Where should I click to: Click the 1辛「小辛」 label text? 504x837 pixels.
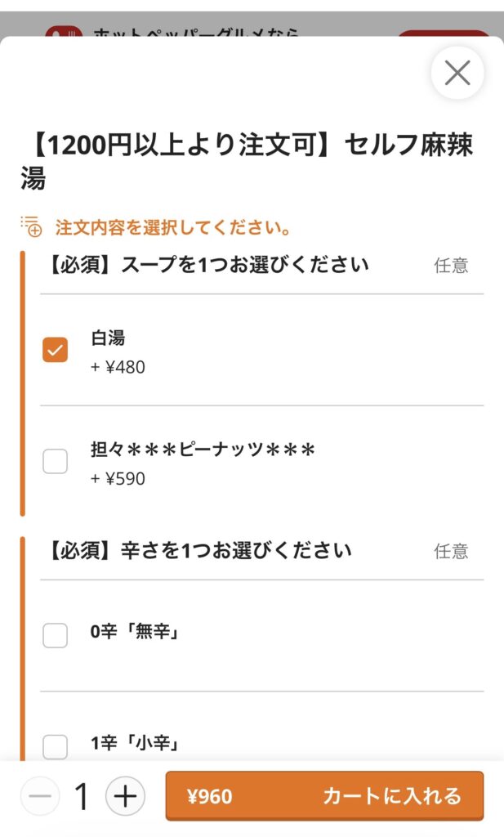click(x=134, y=744)
